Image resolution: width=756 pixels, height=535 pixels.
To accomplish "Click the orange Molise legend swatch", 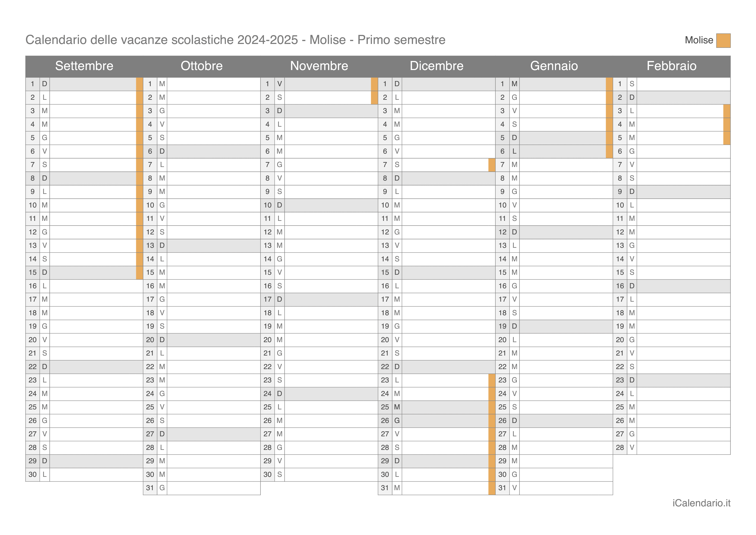I will point(723,41).
